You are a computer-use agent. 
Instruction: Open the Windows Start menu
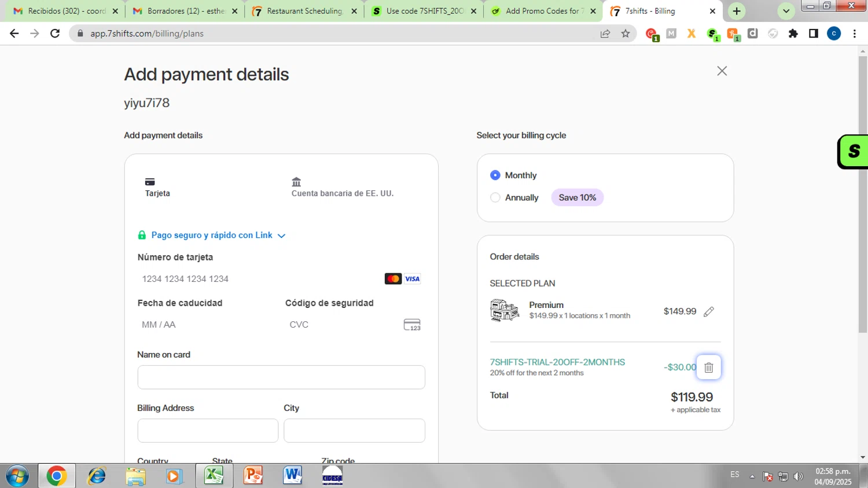click(x=17, y=476)
